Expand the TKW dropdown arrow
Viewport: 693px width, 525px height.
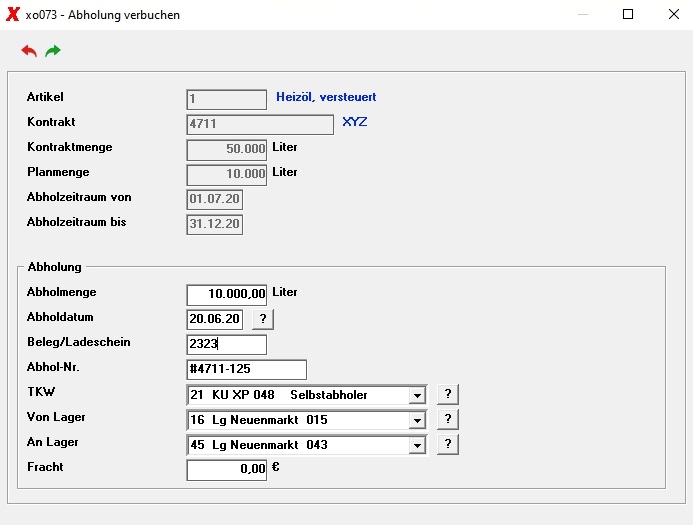417,395
